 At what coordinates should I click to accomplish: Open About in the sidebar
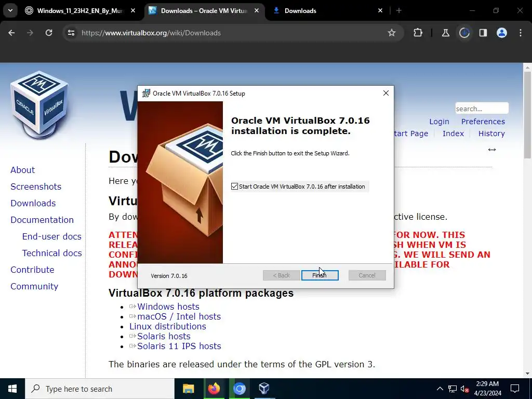[23, 170]
